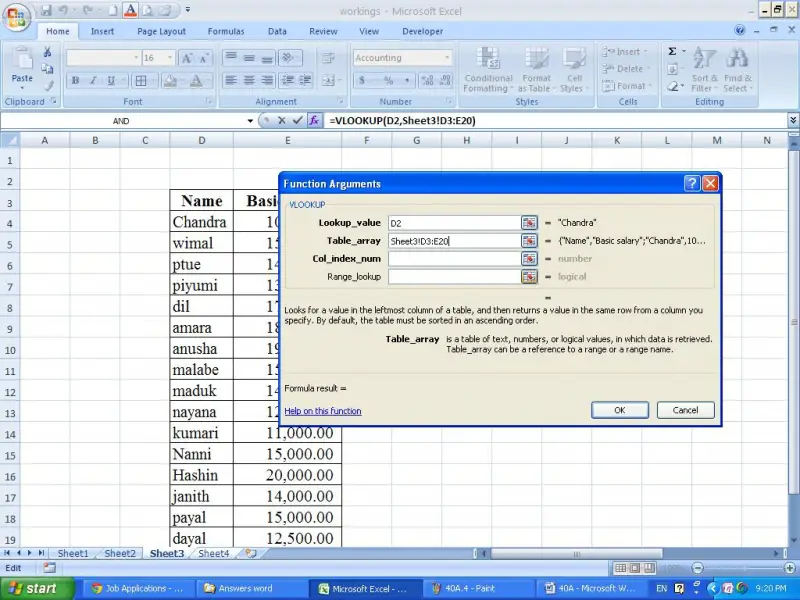Open the Format cells menu
800x600 pixels.
(627, 86)
